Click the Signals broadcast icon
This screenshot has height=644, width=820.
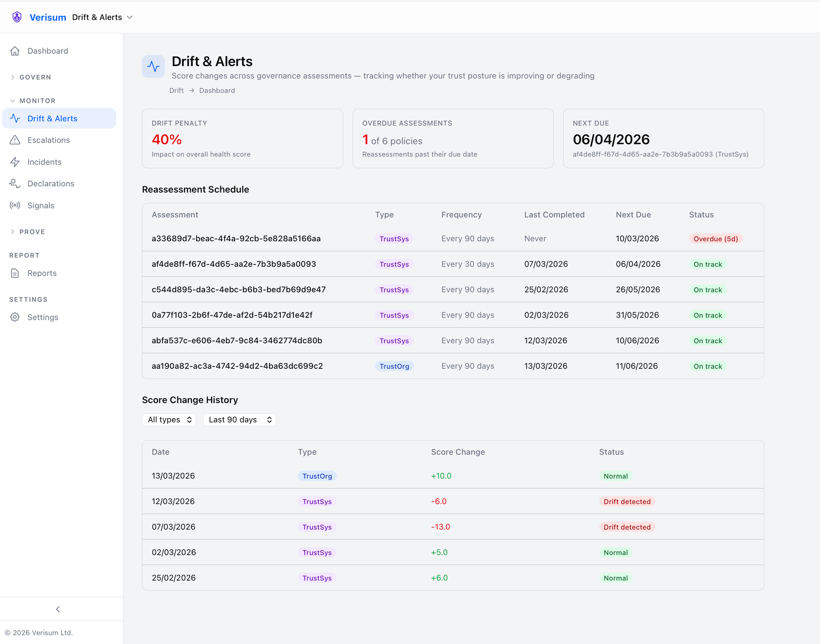click(14, 205)
